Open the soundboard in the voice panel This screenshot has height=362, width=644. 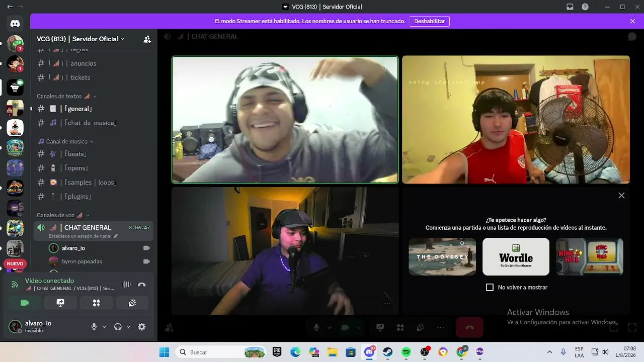click(132, 303)
